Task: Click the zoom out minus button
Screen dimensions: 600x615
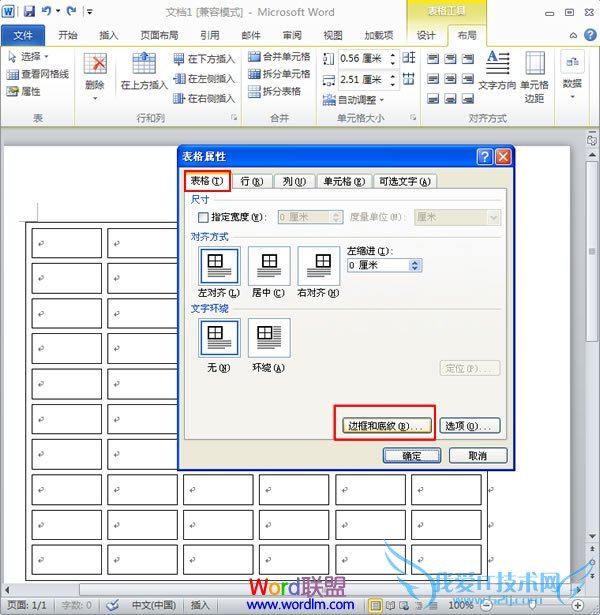Action: tap(486, 605)
